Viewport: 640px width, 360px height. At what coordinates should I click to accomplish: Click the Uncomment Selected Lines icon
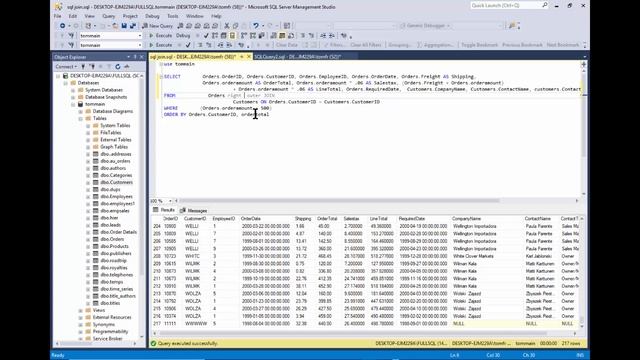pos(311,36)
